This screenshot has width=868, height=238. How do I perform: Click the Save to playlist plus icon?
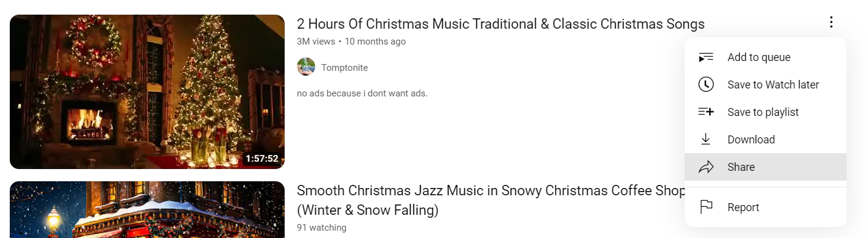tap(706, 112)
